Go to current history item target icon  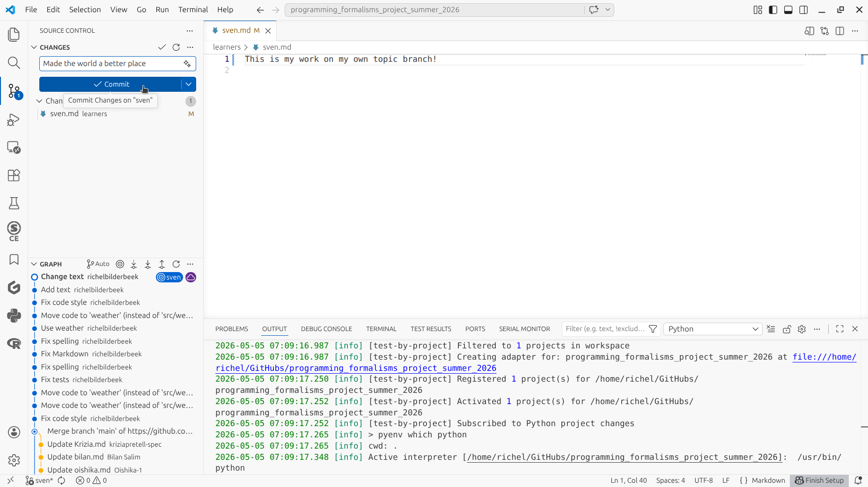120,264
